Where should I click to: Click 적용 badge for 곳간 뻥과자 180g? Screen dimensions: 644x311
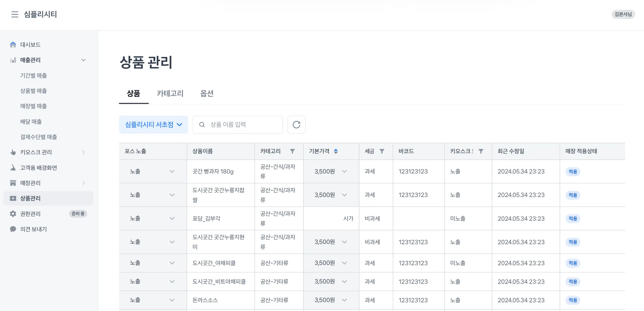click(573, 172)
